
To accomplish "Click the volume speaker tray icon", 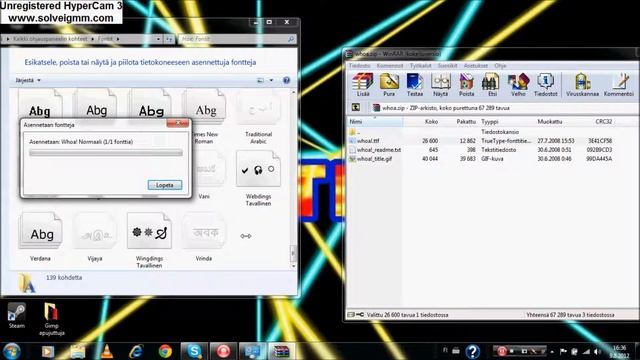I will click(598, 351).
